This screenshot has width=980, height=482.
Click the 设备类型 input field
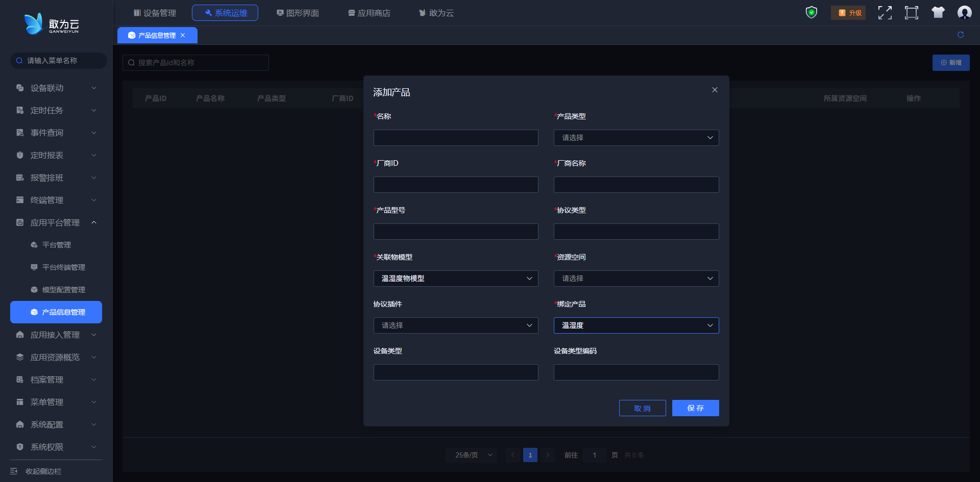pyautogui.click(x=456, y=372)
